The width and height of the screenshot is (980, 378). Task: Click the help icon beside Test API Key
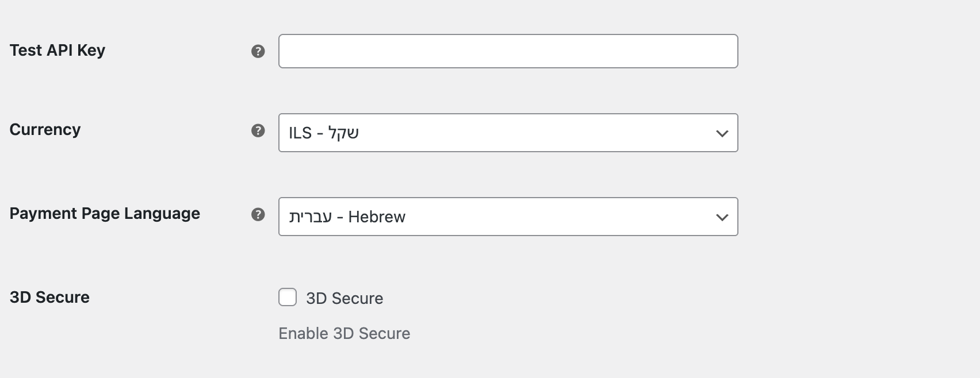[258, 52]
